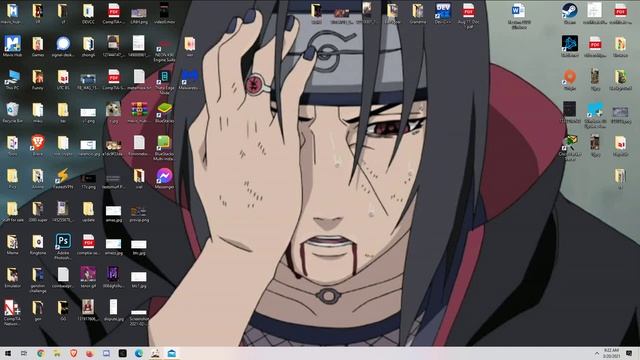Image resolution: width=640 pixels, height=360 pixels.
Task: Launch Brave from the desktop shortcut
Action: [38, 144]
